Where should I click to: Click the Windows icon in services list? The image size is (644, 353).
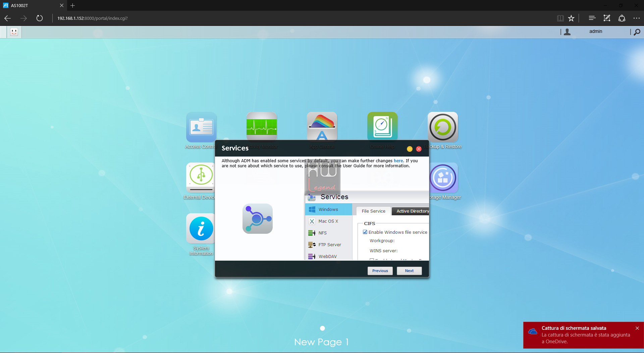pos(312,209)
